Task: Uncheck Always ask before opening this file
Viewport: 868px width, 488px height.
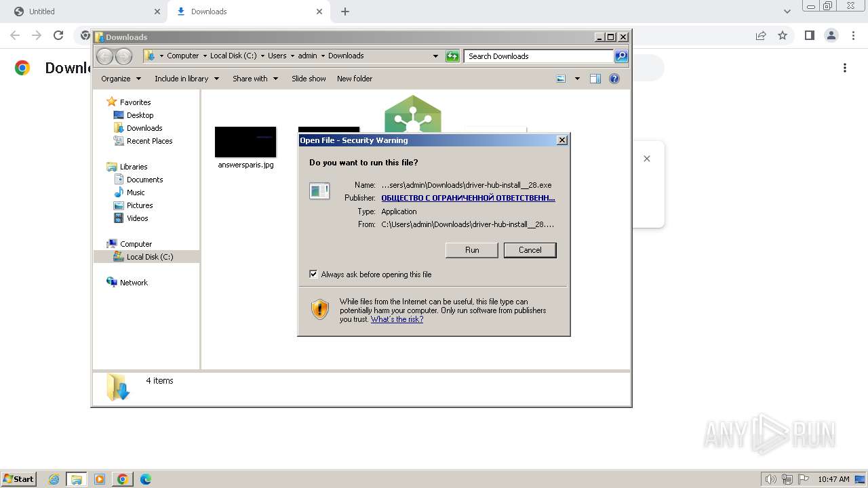Action: click(x=313, y=274)
